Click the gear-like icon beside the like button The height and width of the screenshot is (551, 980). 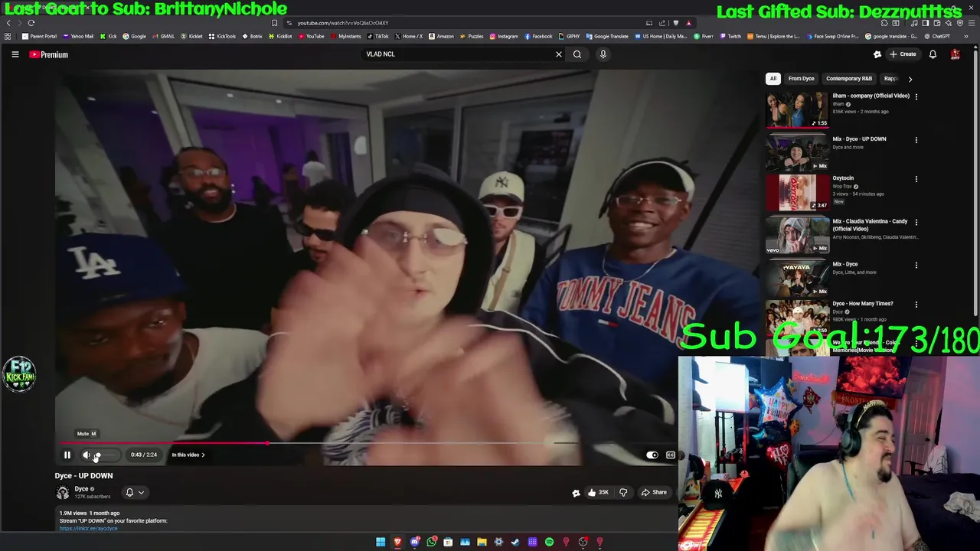[576, 493]
